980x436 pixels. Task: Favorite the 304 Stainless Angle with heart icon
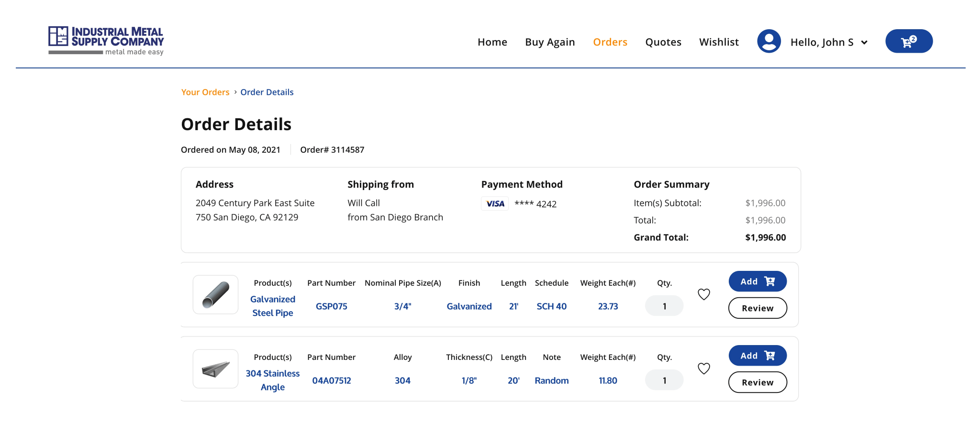pyautogui.click(x=703, y=369)
